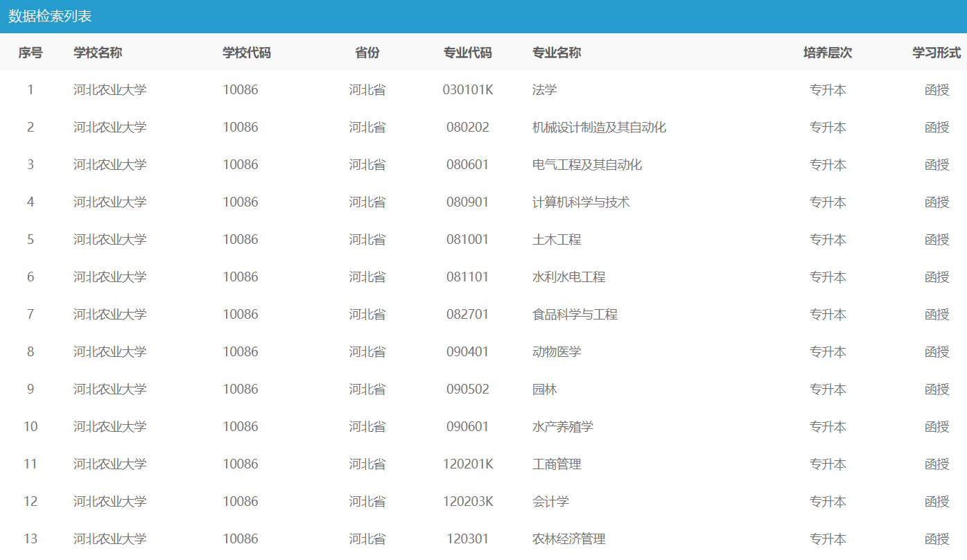Viewport: 967px width, 560px height.
Task: Select the 专业代码 column header
Action: click(468, 53)
